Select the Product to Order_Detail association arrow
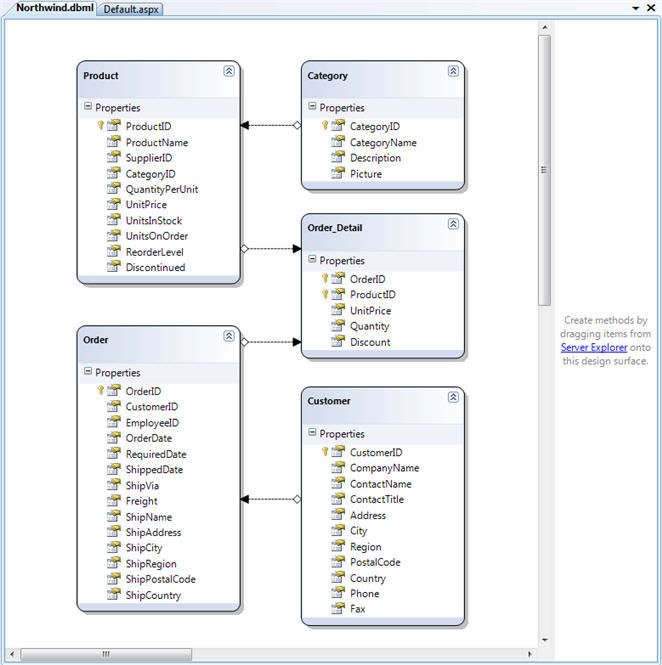The image size is (662, 665). 271,249
